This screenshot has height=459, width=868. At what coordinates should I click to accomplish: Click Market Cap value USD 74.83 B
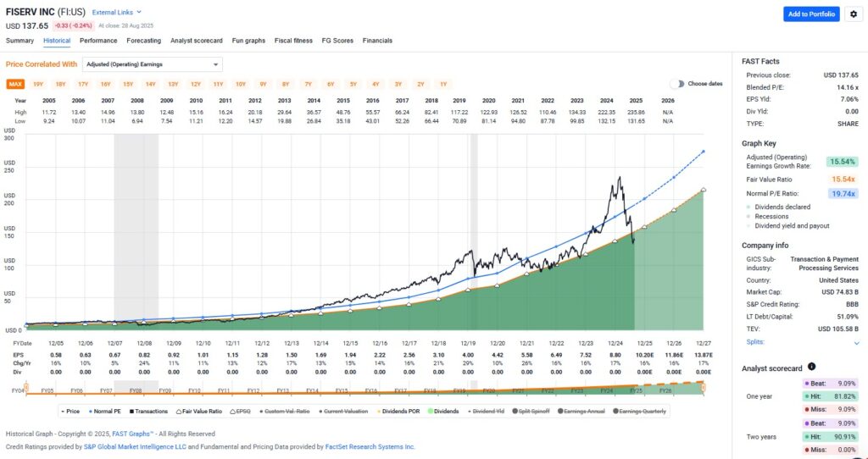pos(840,292)
